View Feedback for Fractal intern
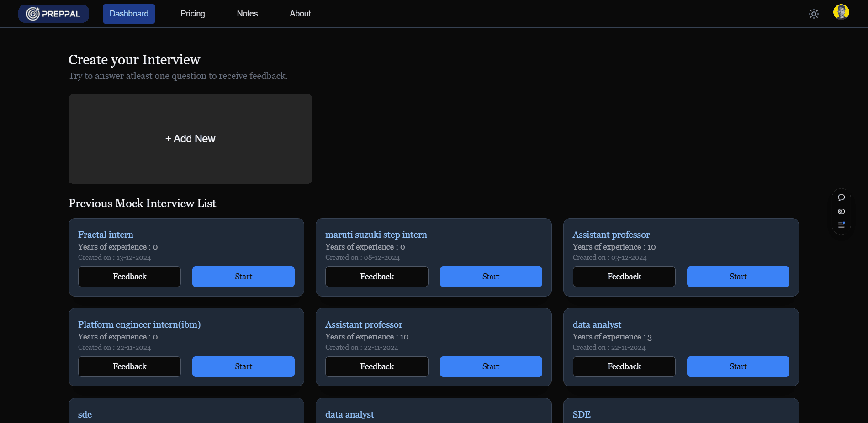 click(129, 277)
